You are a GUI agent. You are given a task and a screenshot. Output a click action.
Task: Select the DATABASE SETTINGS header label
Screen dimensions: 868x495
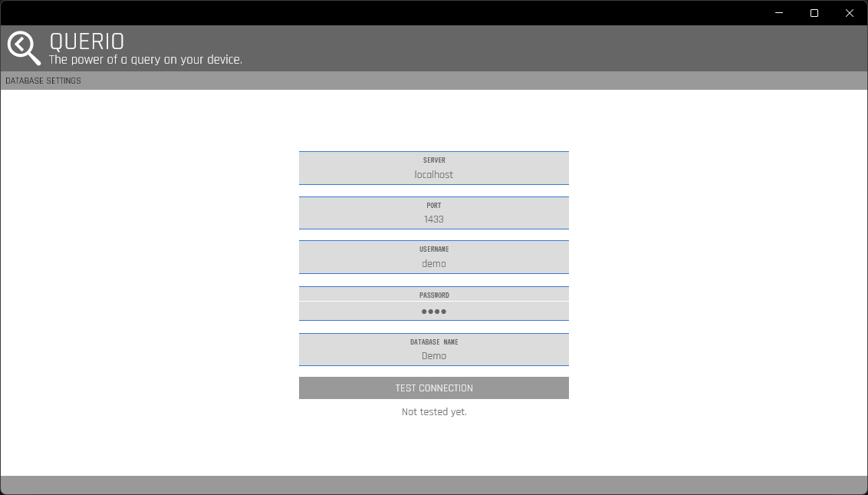[43, 81]
